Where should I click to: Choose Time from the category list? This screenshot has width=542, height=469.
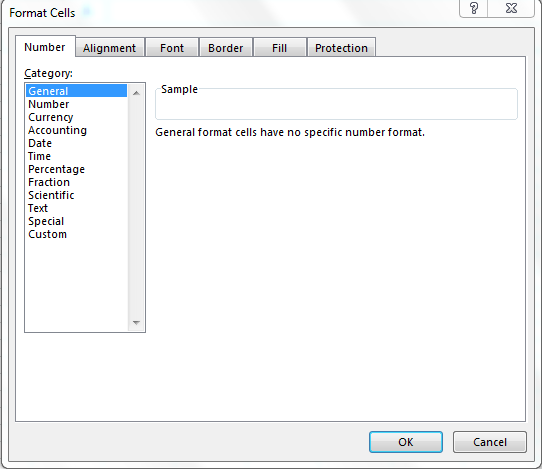(39, 156)
